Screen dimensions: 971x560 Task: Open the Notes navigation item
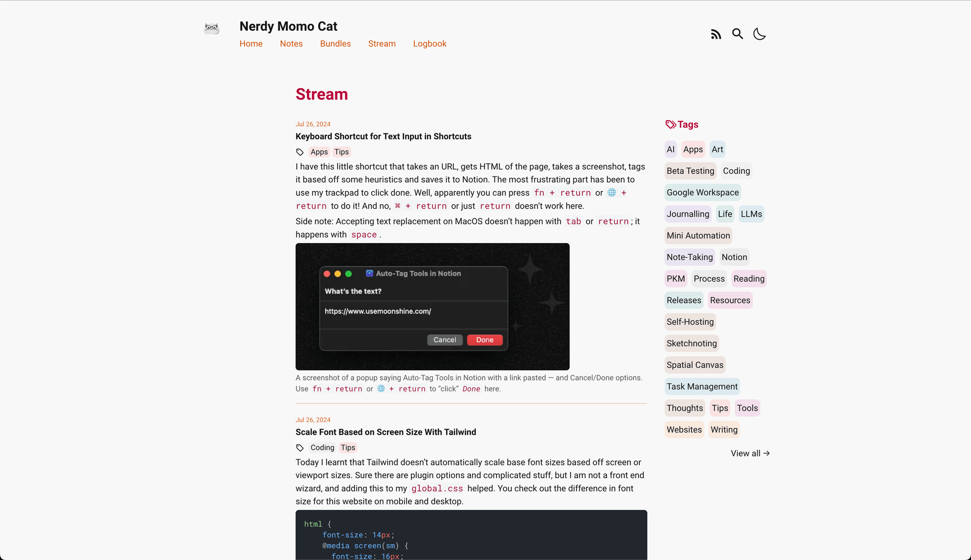[291, 43]
